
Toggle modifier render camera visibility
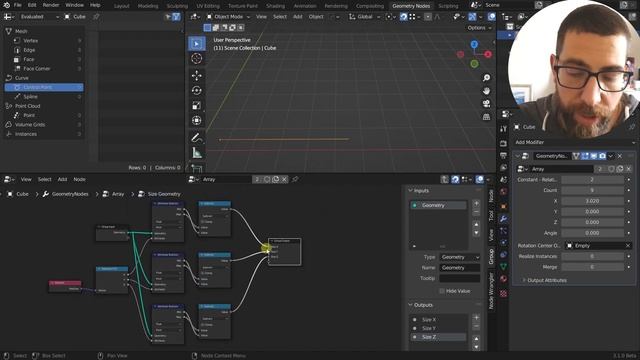click(602, 156)
